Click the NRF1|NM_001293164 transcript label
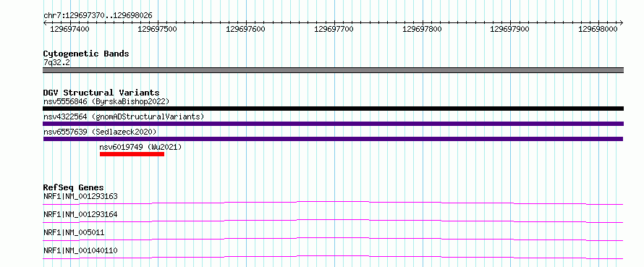 pyautogui.click(x=80, y=214)
